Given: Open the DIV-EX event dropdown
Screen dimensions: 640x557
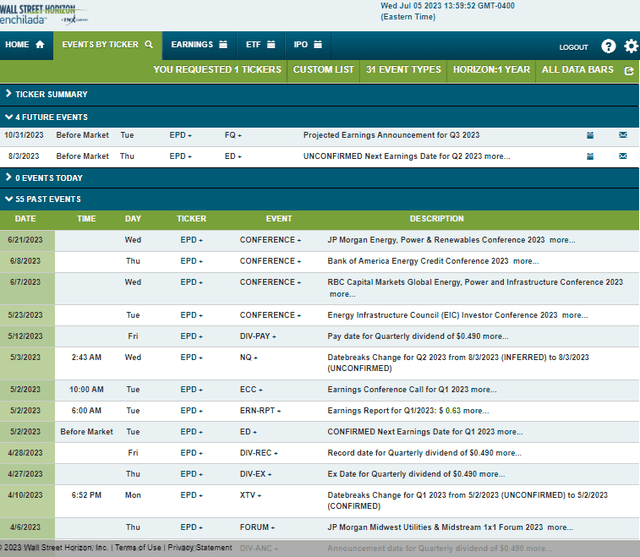Looking at the screenshot, I should coord(256,474).
